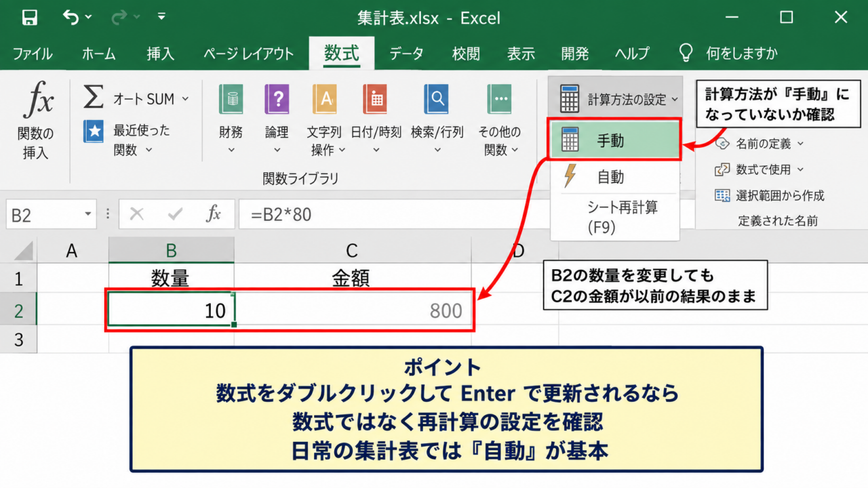Click the formula bar Enter checkmark icon
Image resolution: width=868 pixels, height=488 pixels.
tap(176, 214)
